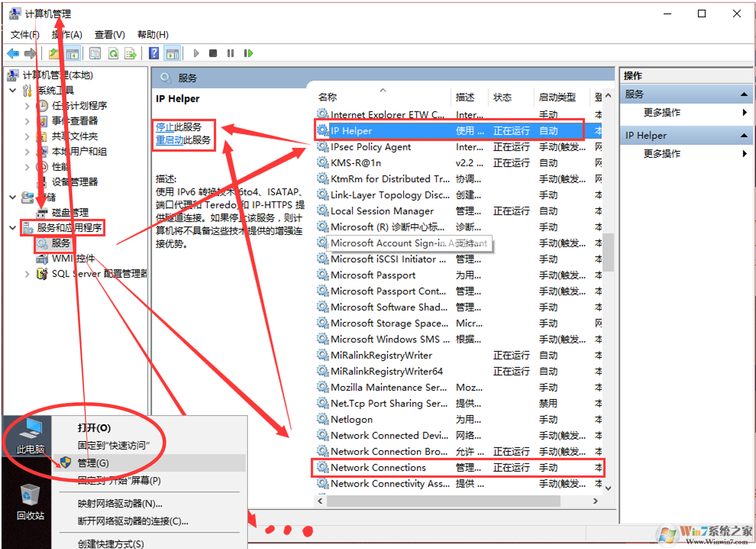Viewport: 756px width, 549px height.
Task: Collapse the 系统工具 tree node
Action: 13,91
